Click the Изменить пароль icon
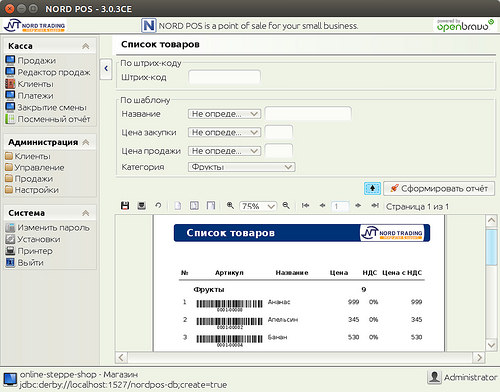 pyautogui.click(x=10, y=228)
